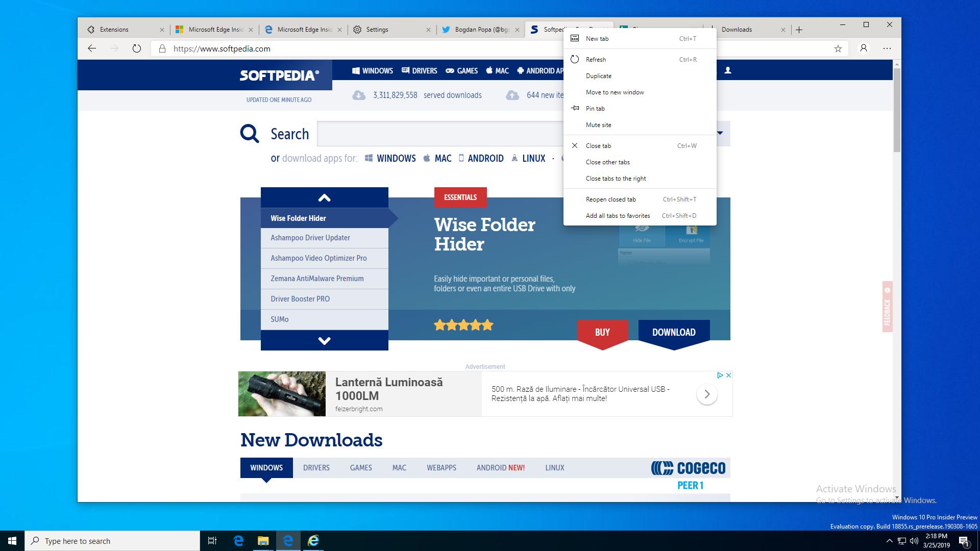Click the Softpedia logo
Screen dimensions: 980x551
(279, 76)
